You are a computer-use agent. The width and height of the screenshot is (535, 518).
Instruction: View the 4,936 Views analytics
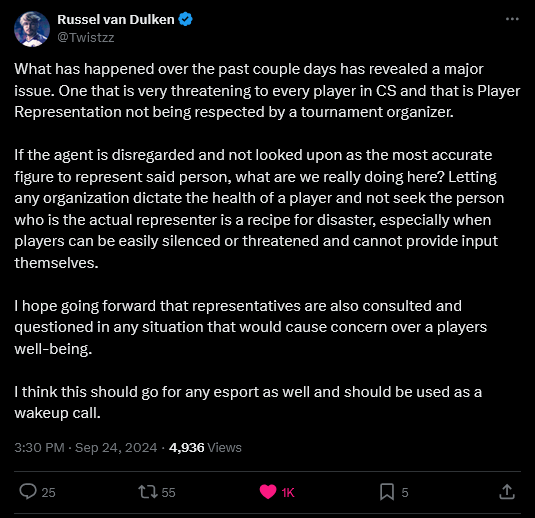coord(205,447)
